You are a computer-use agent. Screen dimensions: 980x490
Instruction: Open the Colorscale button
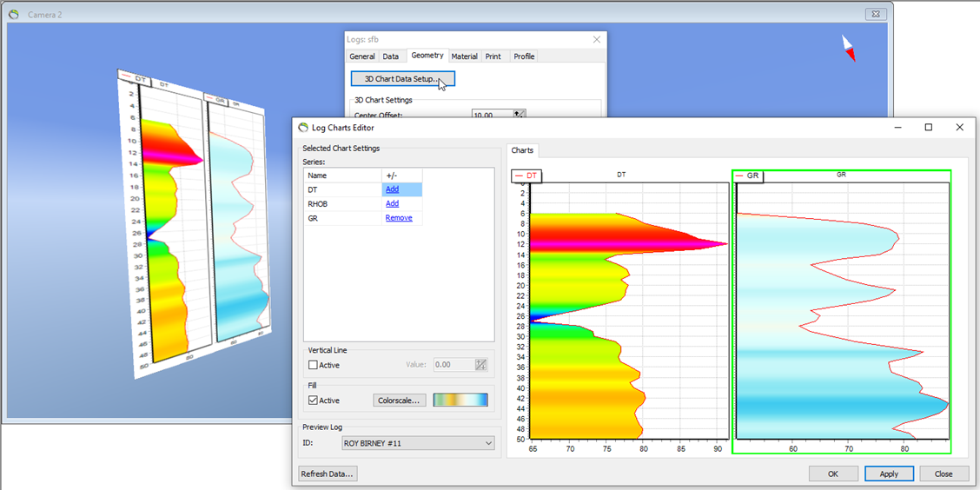(399, 400)
